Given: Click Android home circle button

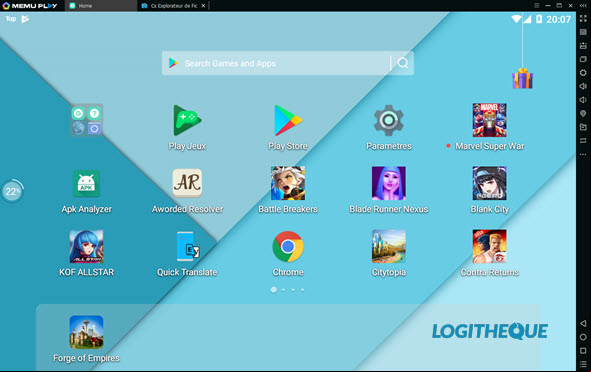Looking at the screenshot, I should pos(583,337).
